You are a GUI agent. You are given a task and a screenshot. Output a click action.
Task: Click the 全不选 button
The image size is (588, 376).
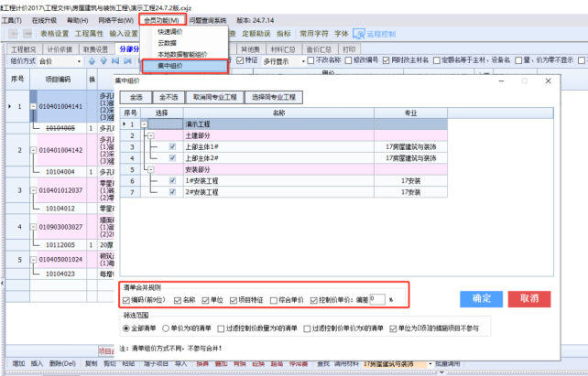coord(169,97)
